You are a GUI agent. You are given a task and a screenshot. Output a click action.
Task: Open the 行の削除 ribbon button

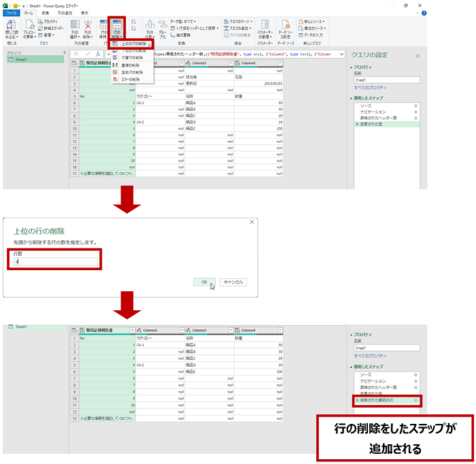pyautogui.click(x=117, y=29)
